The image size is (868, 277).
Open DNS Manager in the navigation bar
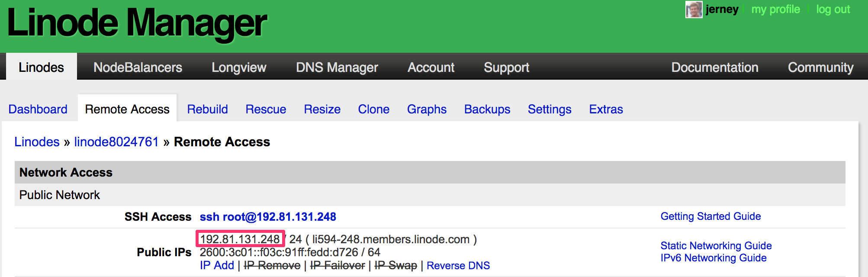pyautogui.click(x=337, y=67)
